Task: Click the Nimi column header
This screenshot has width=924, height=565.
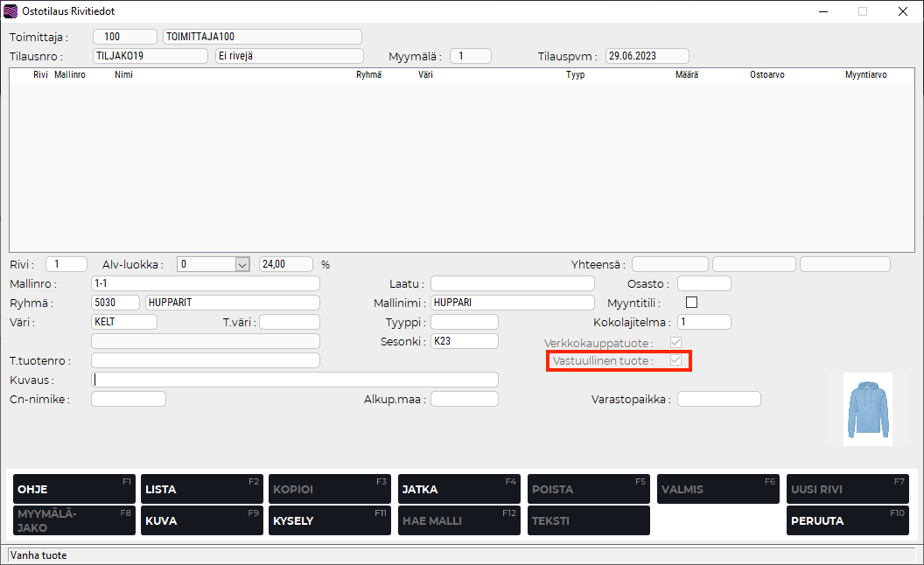Action: point(123,75)
